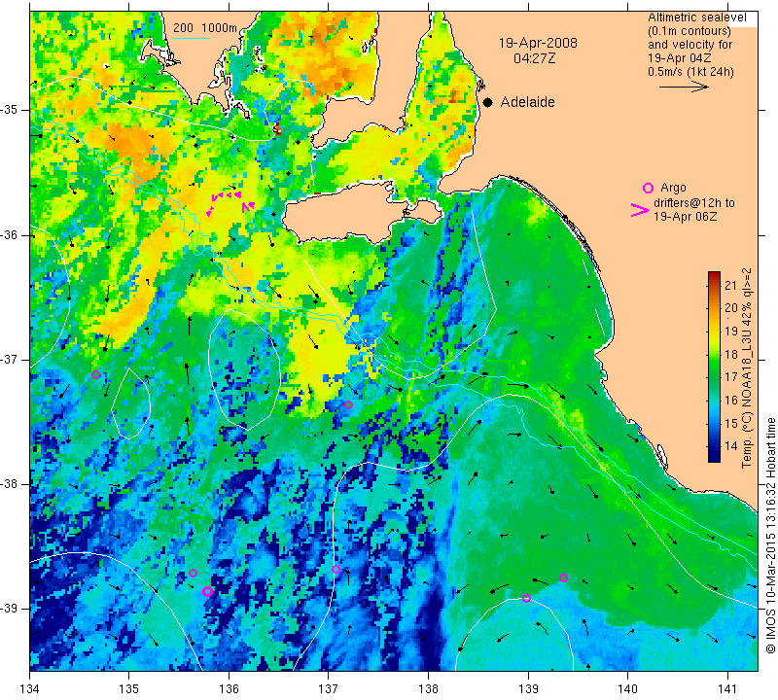This screenshot has height=700, width=778.
Task: Click the Argo float circle nearest 37.4°S, 137.2°E
Action: coord(348,404)
